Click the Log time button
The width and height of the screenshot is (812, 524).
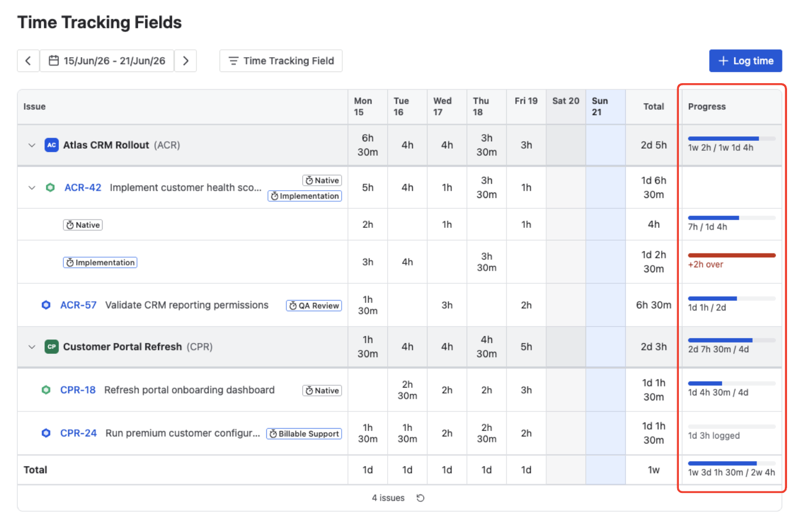coord(745,61)
